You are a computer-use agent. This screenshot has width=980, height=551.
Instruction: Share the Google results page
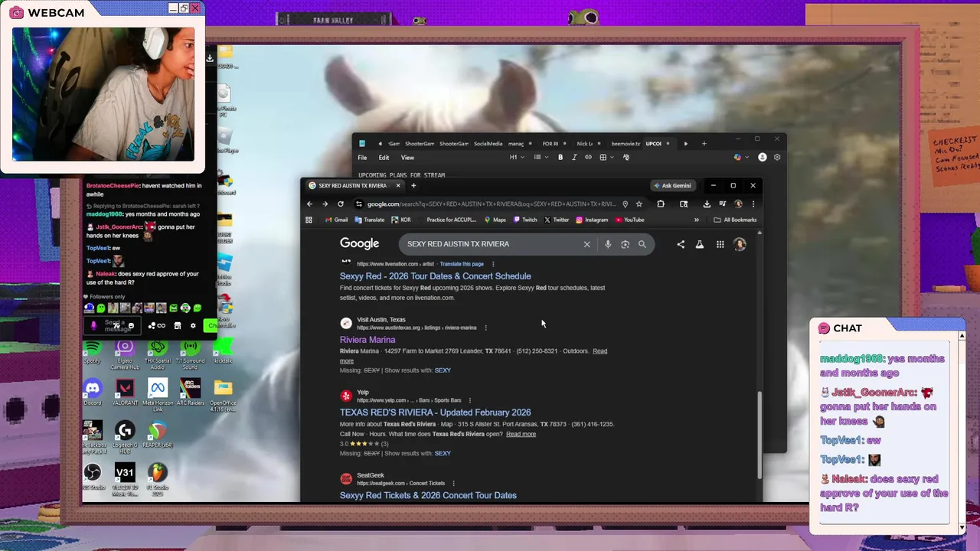(x=681, y=244)
